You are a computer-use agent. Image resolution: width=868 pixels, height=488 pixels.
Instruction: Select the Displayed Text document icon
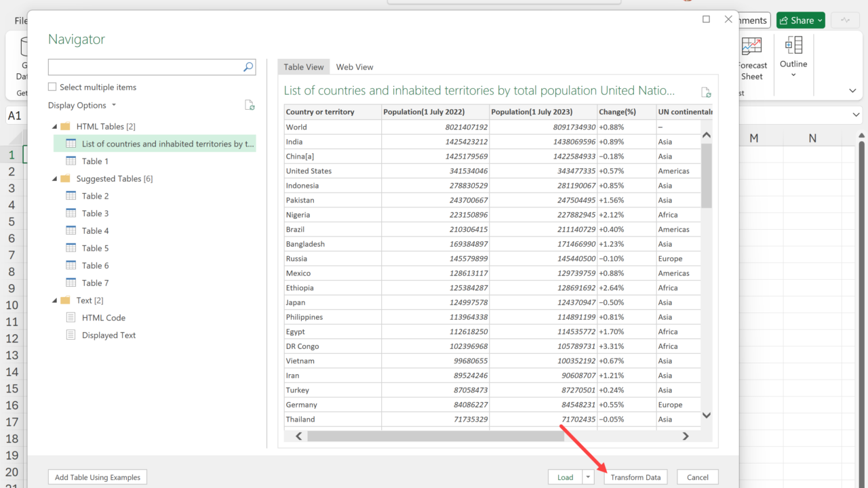(71, 335)
